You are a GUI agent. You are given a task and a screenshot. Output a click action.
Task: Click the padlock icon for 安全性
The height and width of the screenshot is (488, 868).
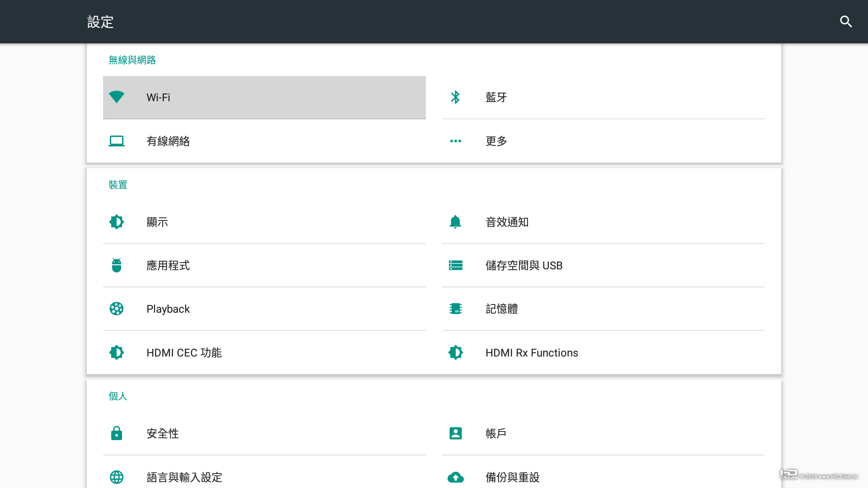117,433
